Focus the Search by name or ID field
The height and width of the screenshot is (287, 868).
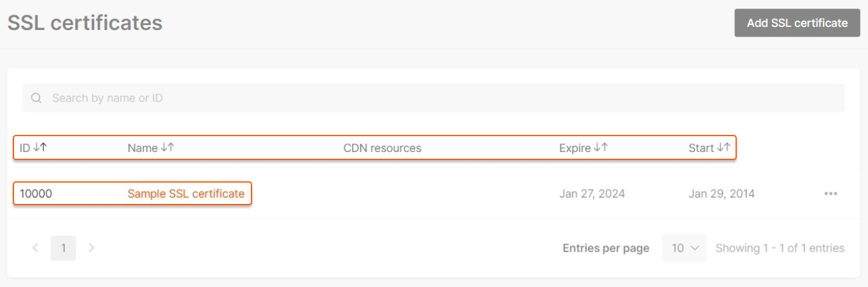(427, 98)
